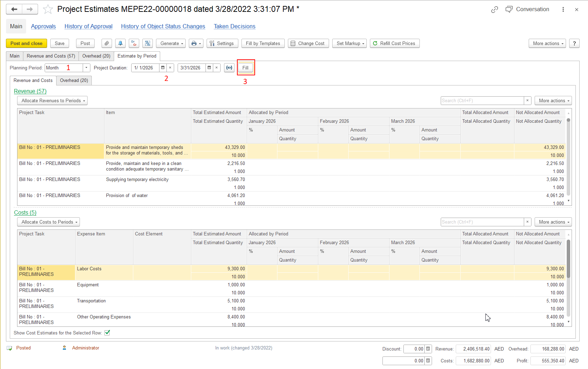Clear the Costs search field
The image size is (588, 369).
pos(527,222)
